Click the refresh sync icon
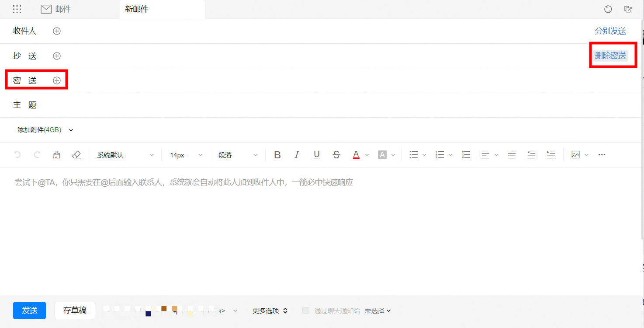Viewport: 644px width, 328px height. pos(608,9)
